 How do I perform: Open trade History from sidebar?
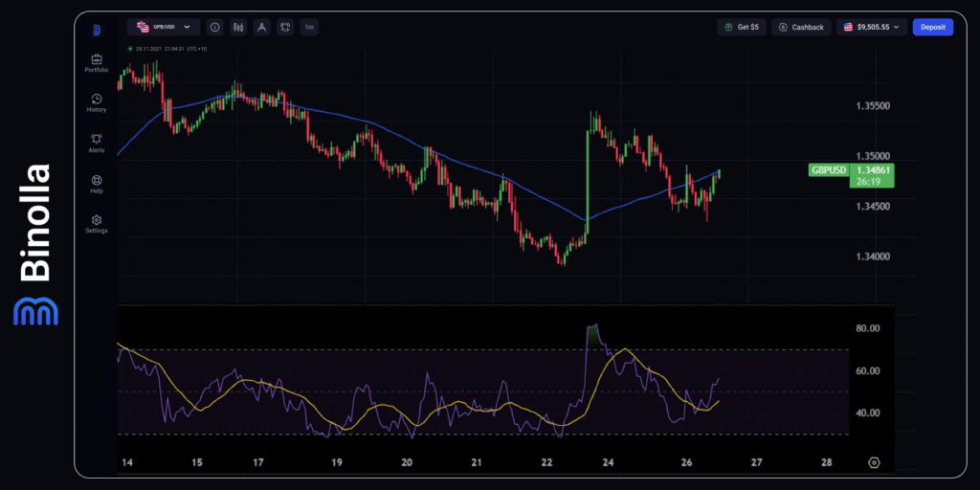[x=96, y=102]
